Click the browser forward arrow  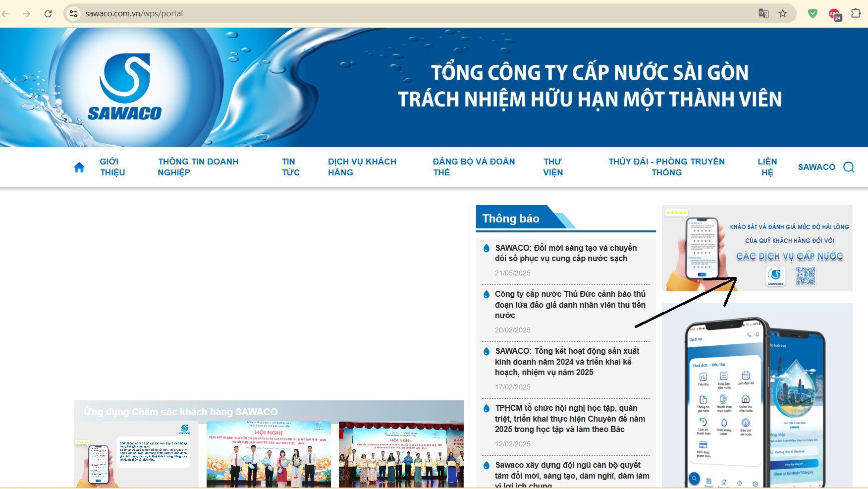click(27, 13)
